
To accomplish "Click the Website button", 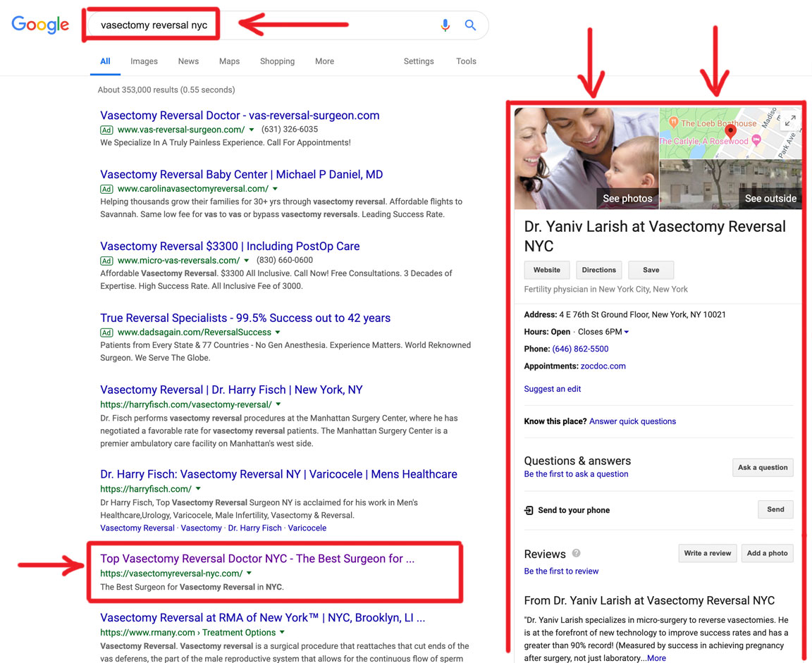I will click(547, 270).
